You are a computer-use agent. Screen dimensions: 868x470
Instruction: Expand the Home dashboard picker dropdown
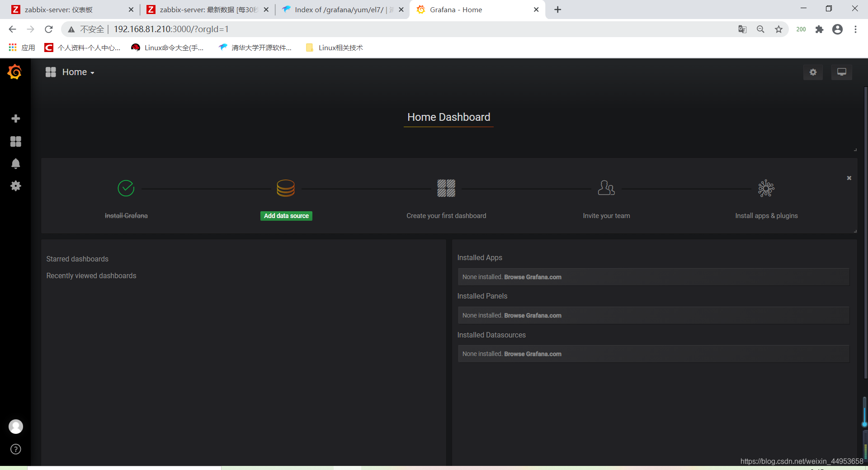point(70,72)
